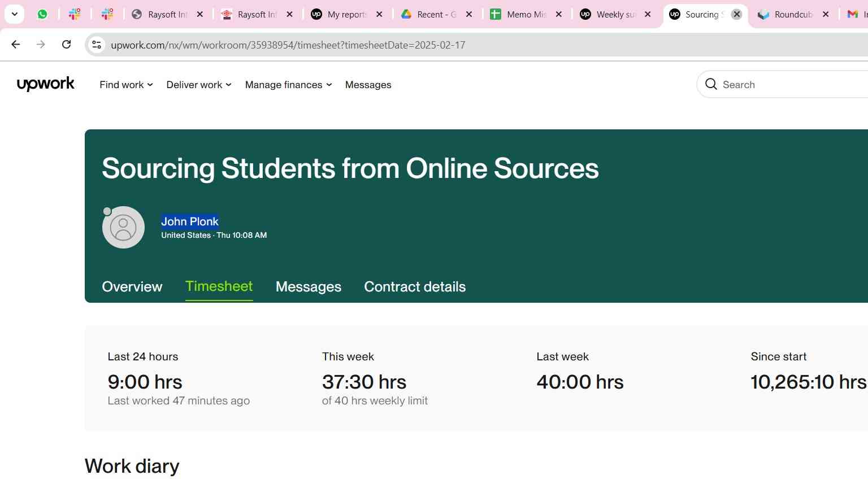Click the Since start label

779,356
